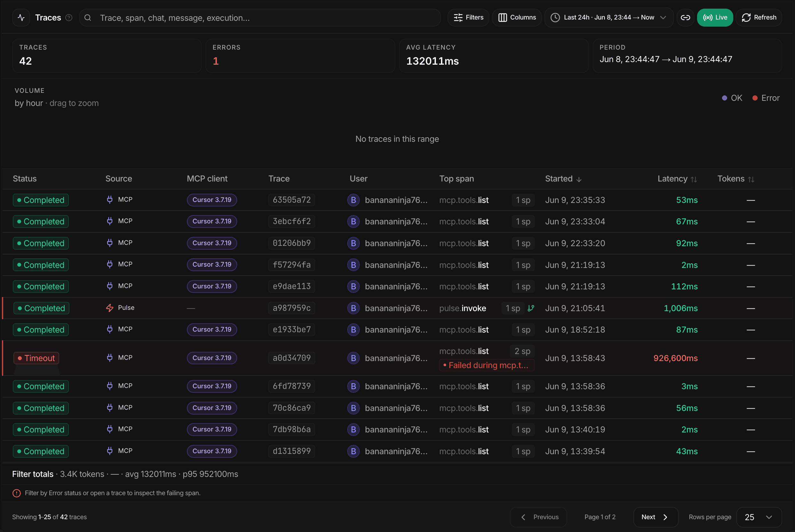Click the Previous page chevron icon
Screen dimensions: 795x532
click(x=523, y=517)
